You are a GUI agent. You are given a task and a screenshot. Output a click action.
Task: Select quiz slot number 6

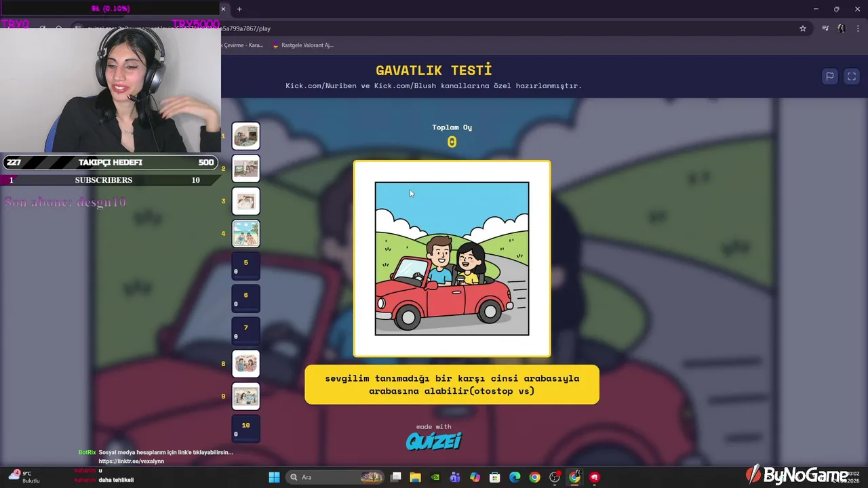click(246, 299)
